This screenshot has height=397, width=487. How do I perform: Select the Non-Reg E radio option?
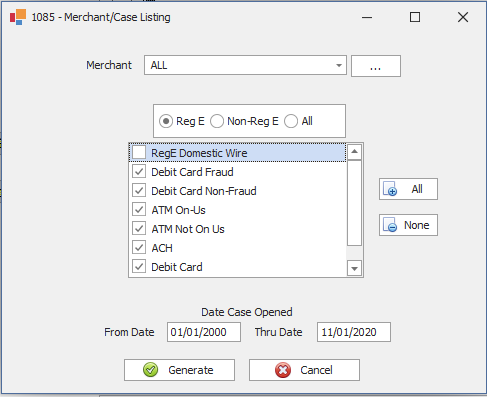(x=217, y=121)
